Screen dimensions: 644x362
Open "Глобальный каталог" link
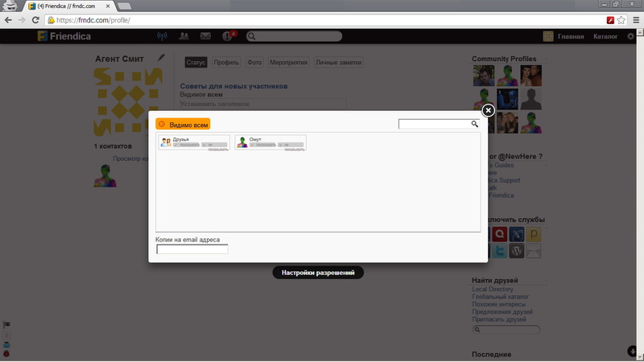pyautogui.click(x=500, y=296)
